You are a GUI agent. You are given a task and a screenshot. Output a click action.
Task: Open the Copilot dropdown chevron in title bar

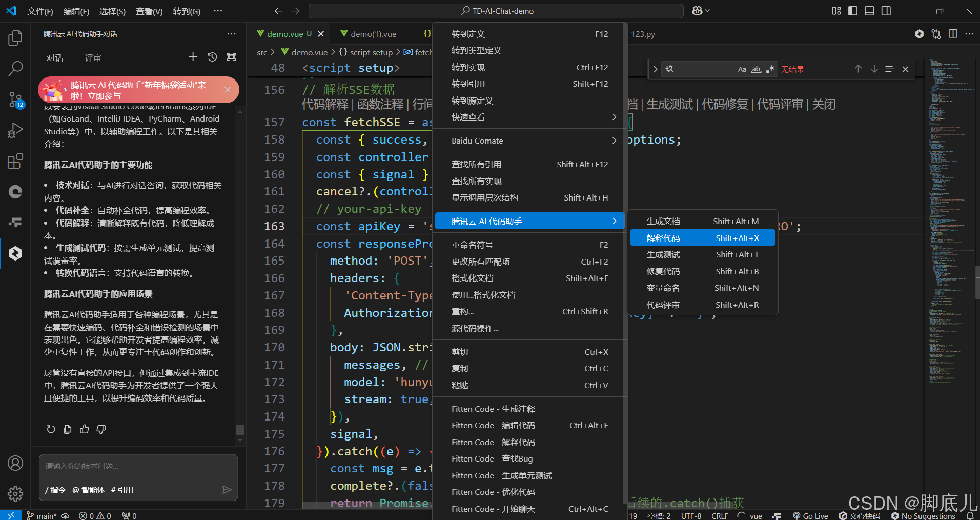coord(708,11)
